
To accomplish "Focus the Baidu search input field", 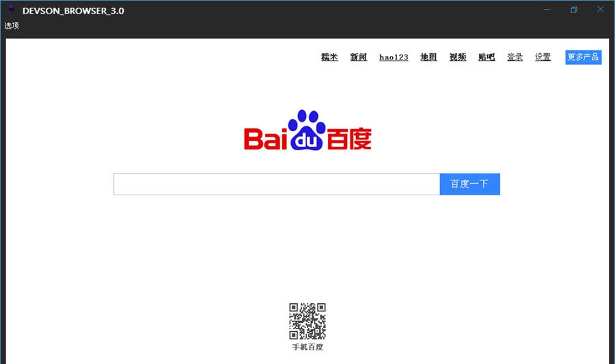I will pos(277,184).
